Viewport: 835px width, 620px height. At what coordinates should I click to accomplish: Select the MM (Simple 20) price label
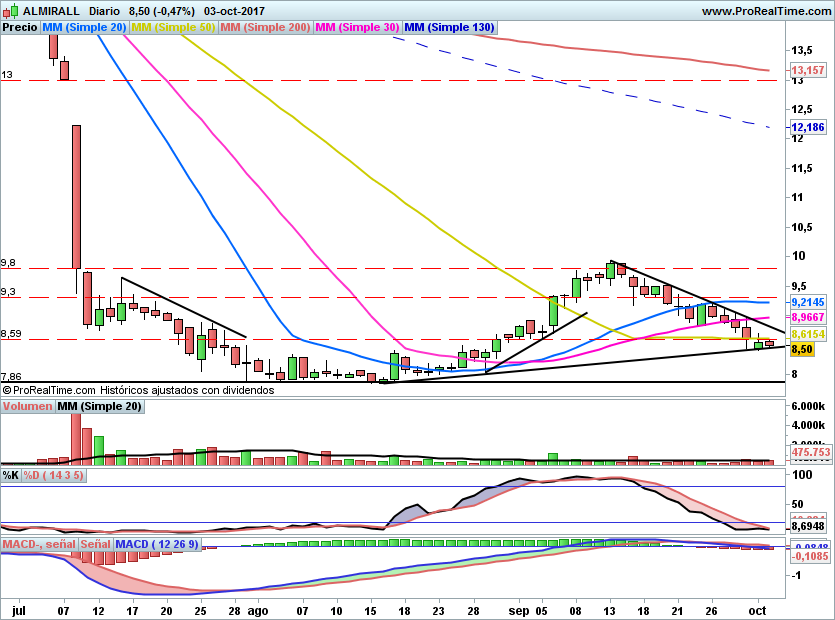(x=84, y=27)
